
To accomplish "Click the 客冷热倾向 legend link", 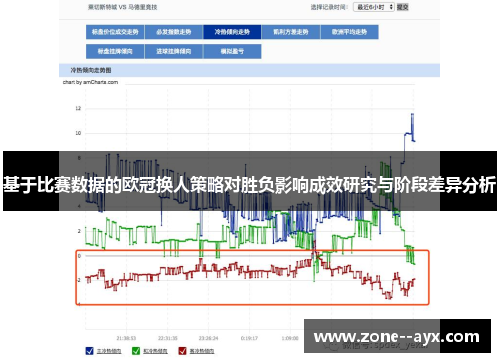I will coord(202,351).
